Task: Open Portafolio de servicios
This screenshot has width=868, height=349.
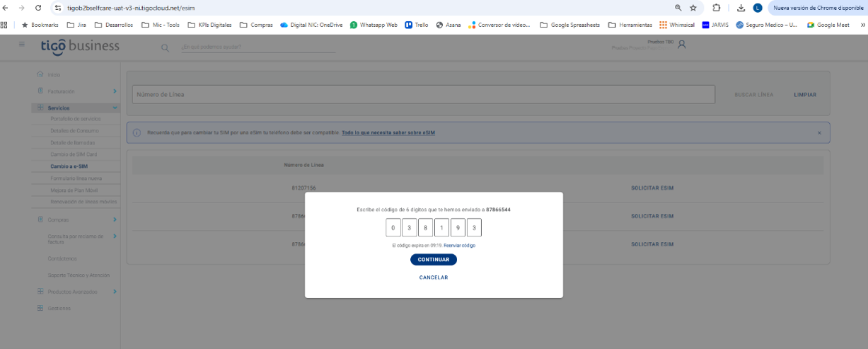Action: tap(76, 119)
